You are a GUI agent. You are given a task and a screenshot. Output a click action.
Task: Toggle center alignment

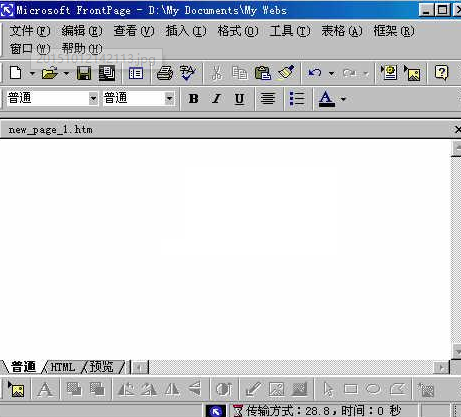point(268,99)
